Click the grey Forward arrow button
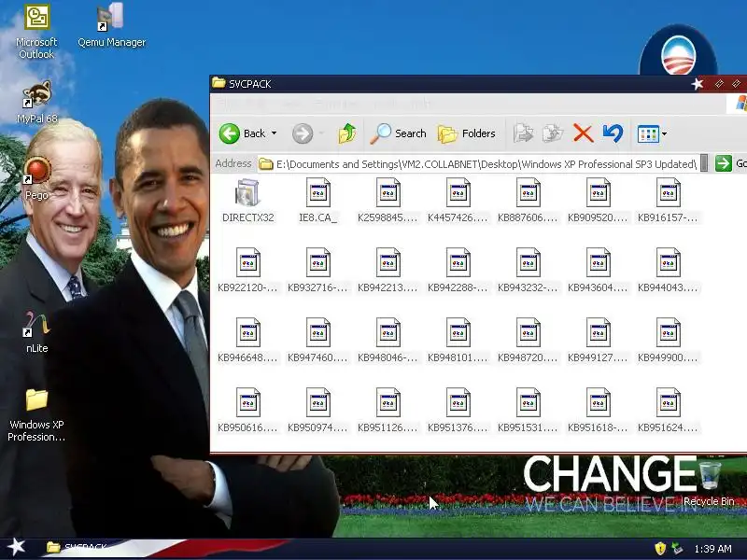The width and height of the screenshot is (747, 560). pos(303,133)
